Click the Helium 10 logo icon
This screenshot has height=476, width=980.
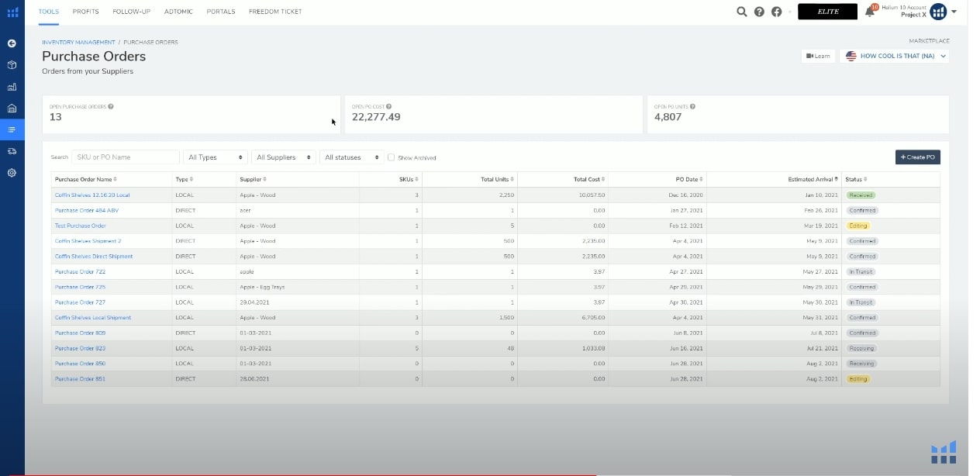click(12, 12)
